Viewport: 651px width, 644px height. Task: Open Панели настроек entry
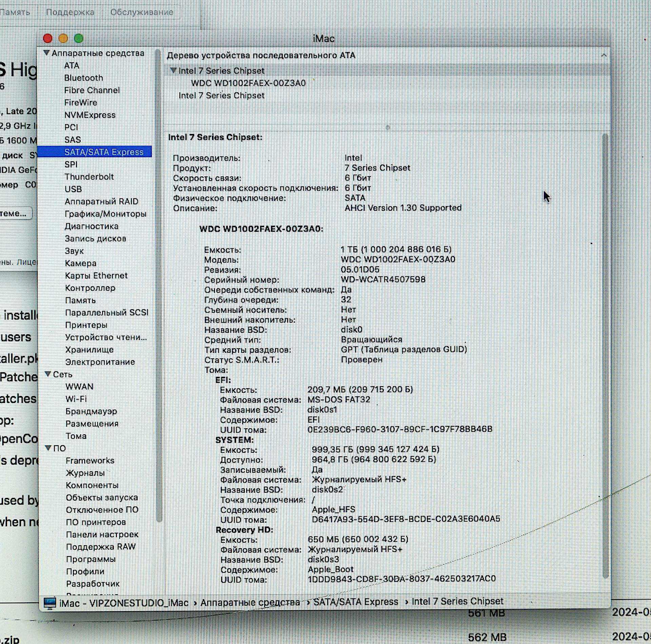tap(102, 535)
